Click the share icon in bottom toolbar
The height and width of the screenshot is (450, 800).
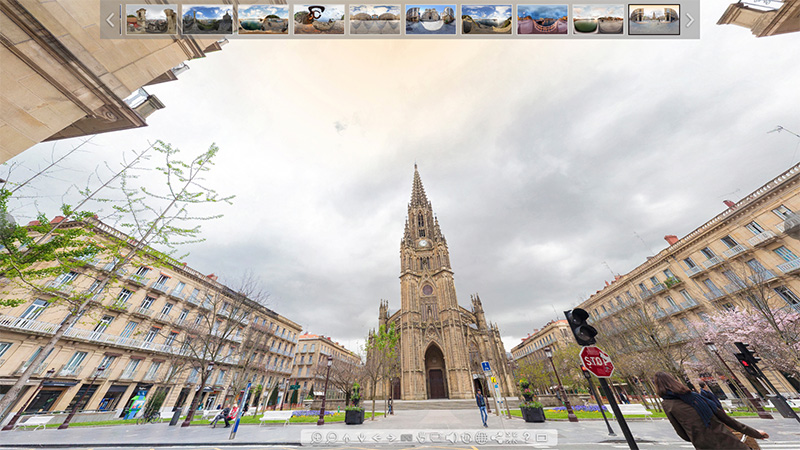coord(496,438)
